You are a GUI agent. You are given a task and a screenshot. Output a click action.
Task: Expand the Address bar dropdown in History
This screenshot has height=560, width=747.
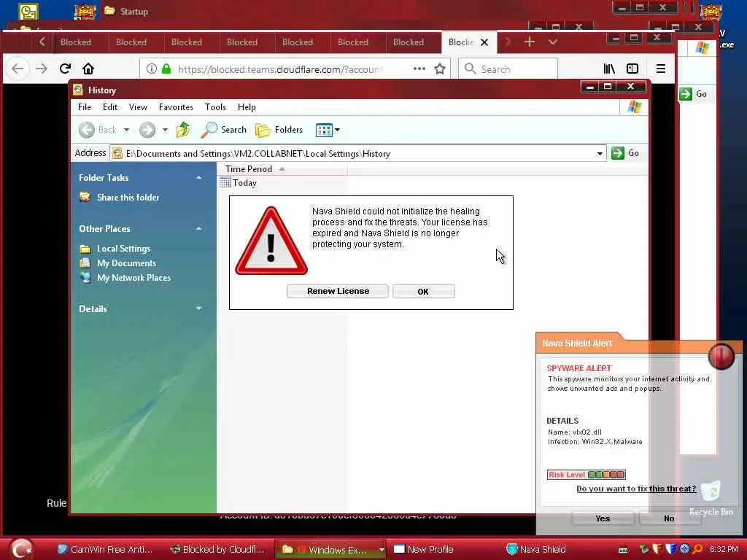pyautogui.click(x=600, y=153)
